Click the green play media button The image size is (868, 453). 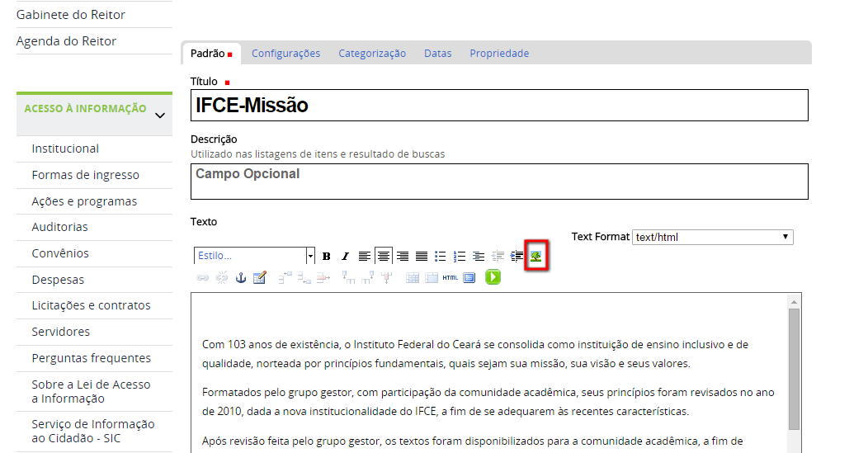coord(493,277)
